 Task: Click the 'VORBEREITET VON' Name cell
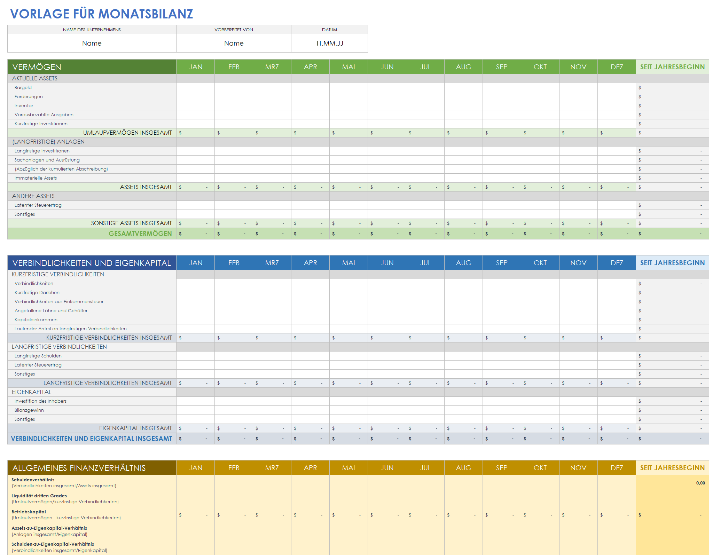(x=234, y=43)
